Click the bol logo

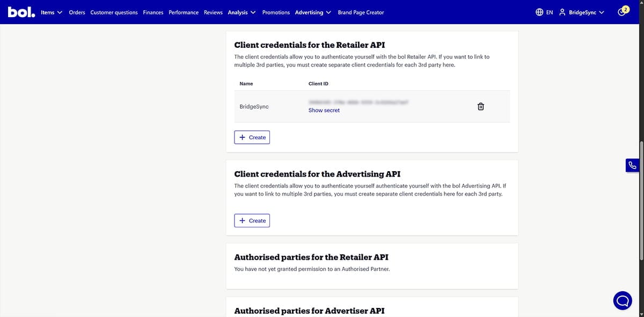tap(21, 11)
